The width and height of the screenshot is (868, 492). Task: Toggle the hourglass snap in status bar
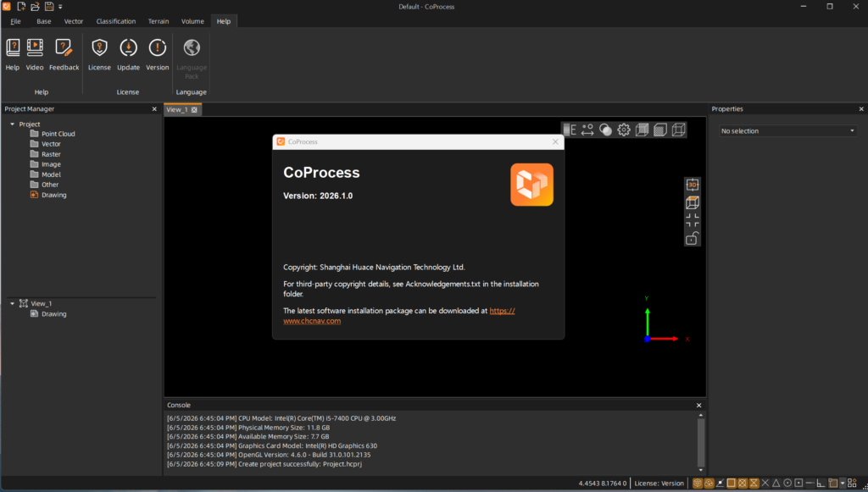(754, 484)
